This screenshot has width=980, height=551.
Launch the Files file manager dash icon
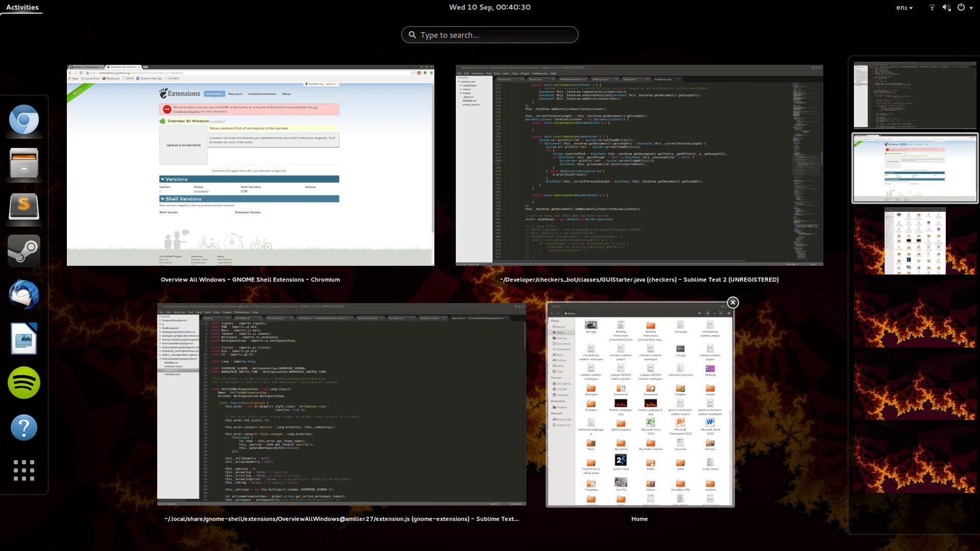(x=24, y=164)
